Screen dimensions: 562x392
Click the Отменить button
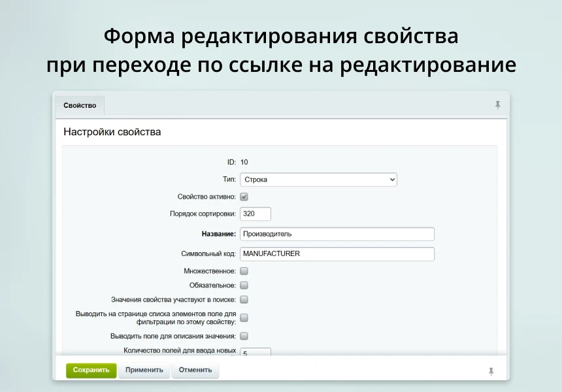pyautogui.click(x=195, y=370)
